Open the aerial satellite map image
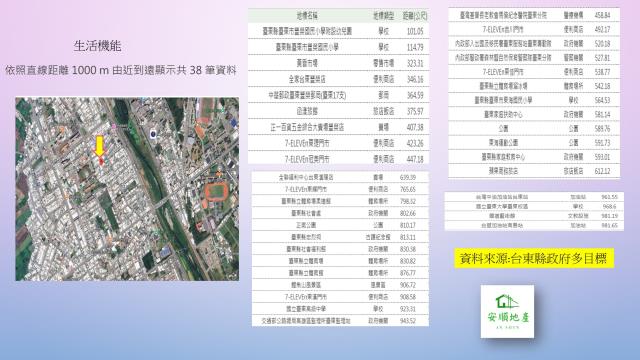Image resolution: width=640 pixels, height=360 pixels. pos(127,189)
